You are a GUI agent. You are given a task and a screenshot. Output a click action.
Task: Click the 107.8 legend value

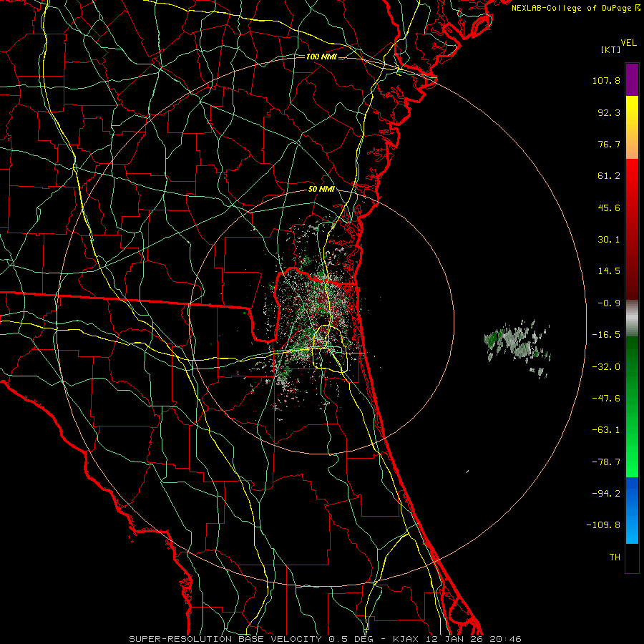(606, 80)
